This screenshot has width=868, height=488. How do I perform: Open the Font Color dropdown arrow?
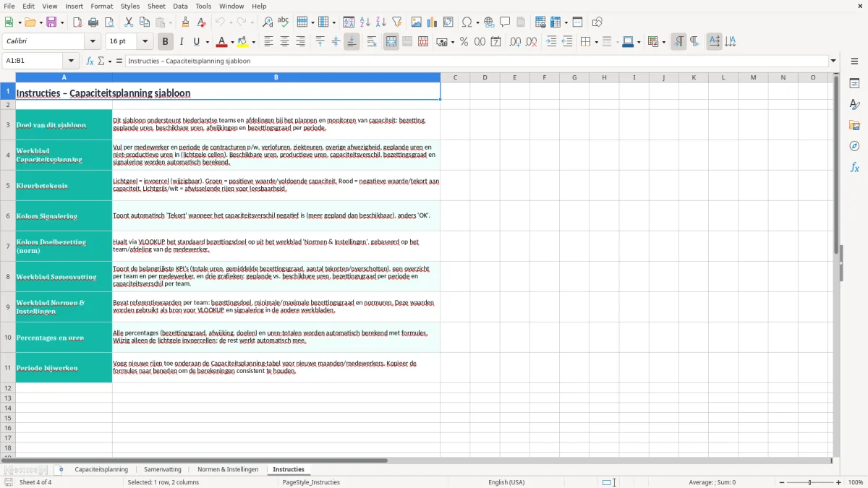click(231, 42)
